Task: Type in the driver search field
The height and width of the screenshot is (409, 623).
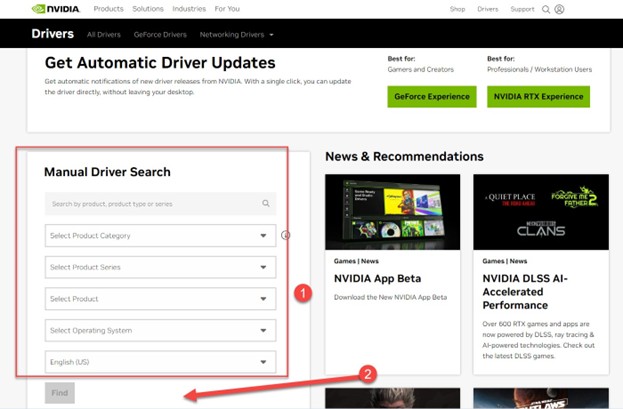Action: (150, 203)
